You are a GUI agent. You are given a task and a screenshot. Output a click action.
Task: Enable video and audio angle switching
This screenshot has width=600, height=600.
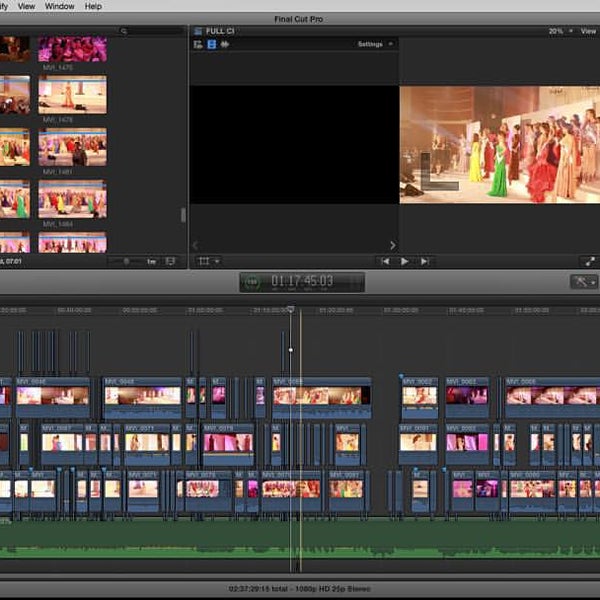click(x=198, y=44)
